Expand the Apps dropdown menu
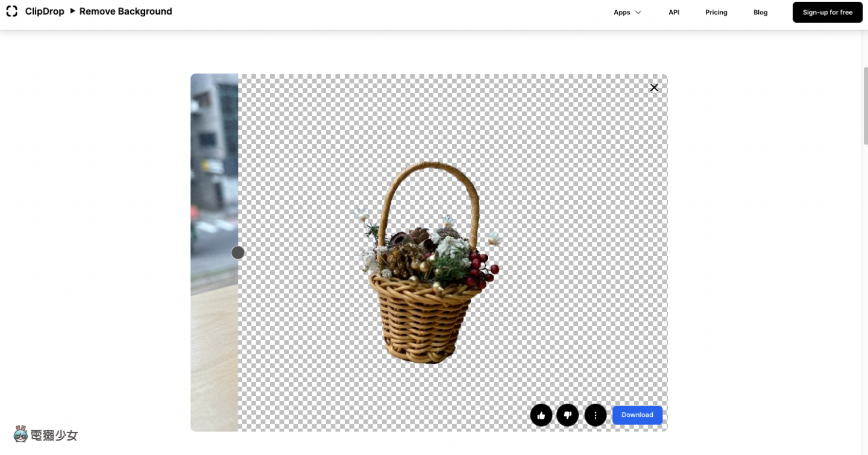The width and height of the screenshot is (868, 455). tap(627, 12)
